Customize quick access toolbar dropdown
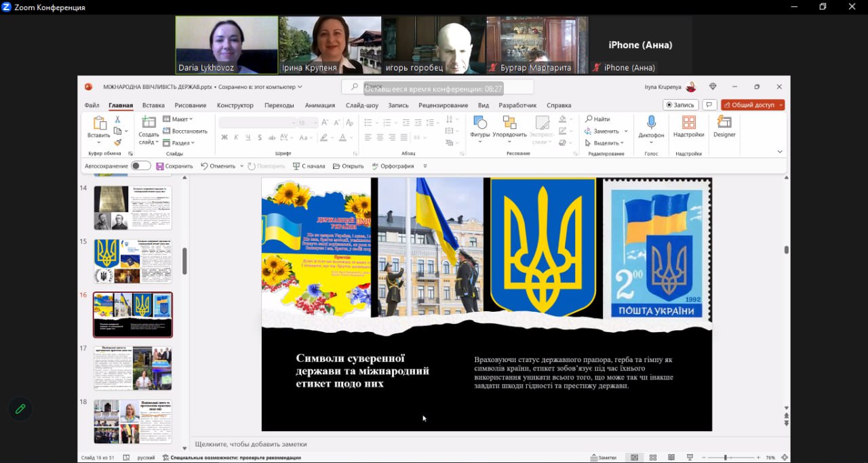The height and width of the screenshot is (463, 868). (425, 166)
